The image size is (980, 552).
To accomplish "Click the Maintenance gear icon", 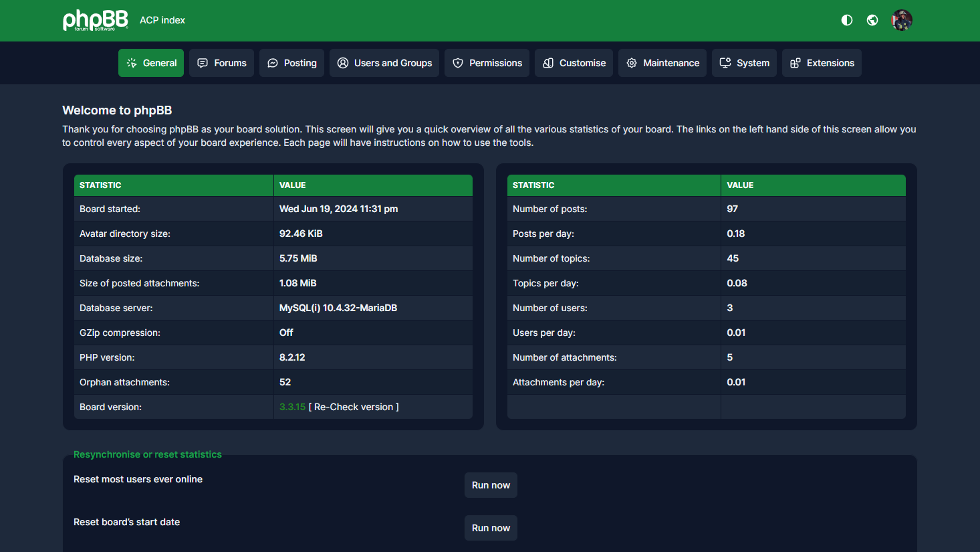I will pos(632,63).
